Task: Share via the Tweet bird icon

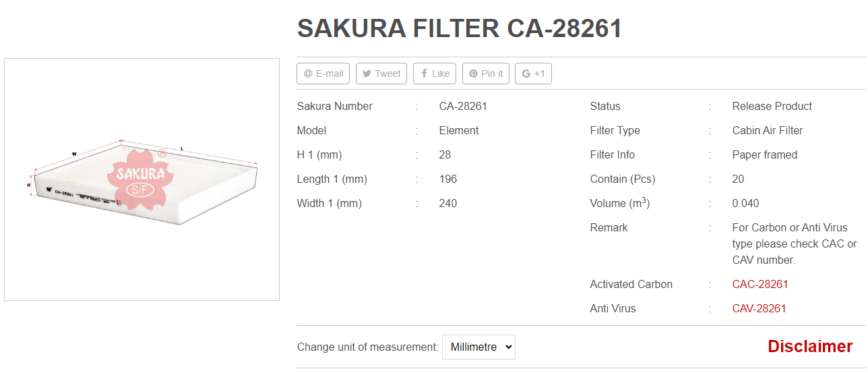Action: pos(367,74)
